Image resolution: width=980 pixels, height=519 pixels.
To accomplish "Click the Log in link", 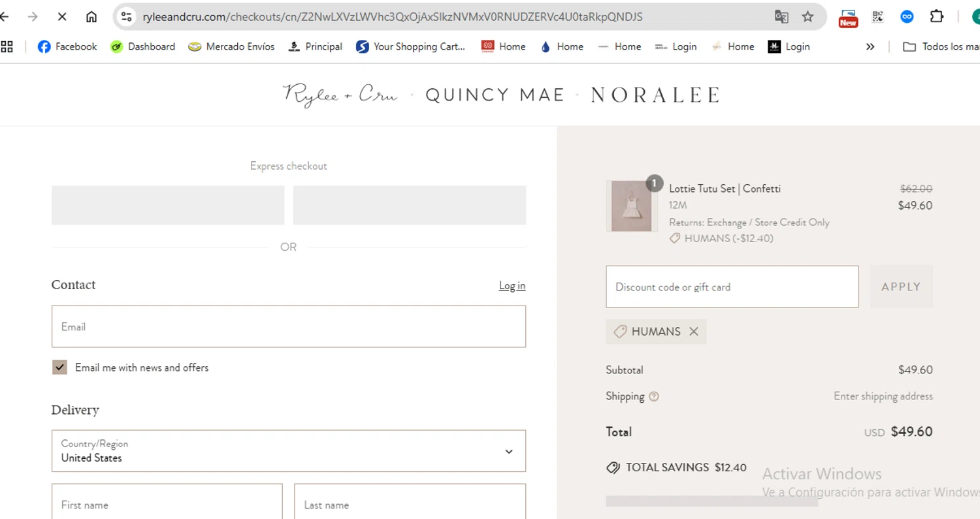I will pos(512,286).
